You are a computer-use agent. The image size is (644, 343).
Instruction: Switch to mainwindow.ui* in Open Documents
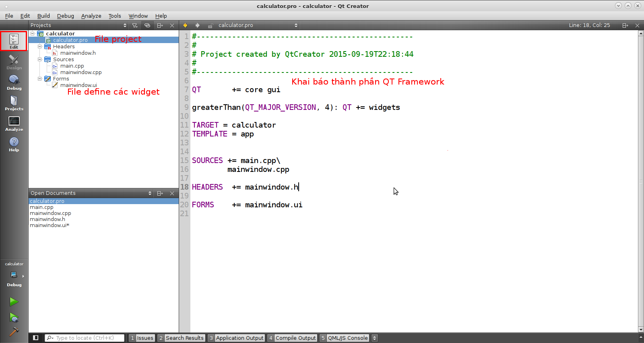[x=50, y=225]
